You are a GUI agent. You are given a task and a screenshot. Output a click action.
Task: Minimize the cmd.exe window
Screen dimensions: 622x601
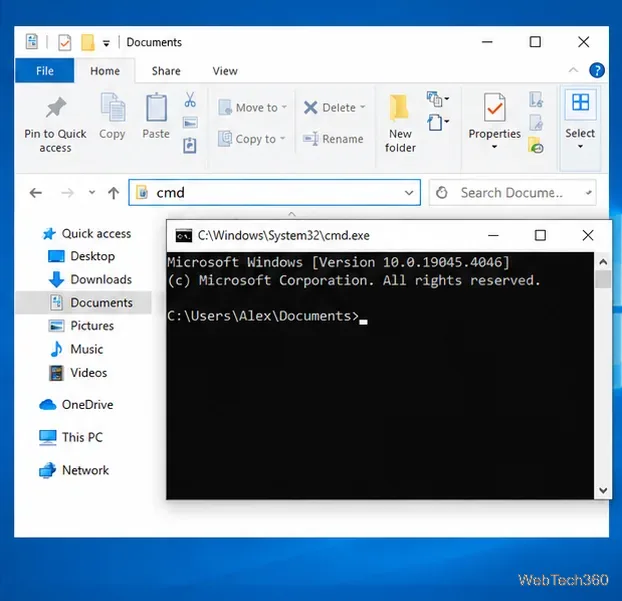(x=493, y=236)
